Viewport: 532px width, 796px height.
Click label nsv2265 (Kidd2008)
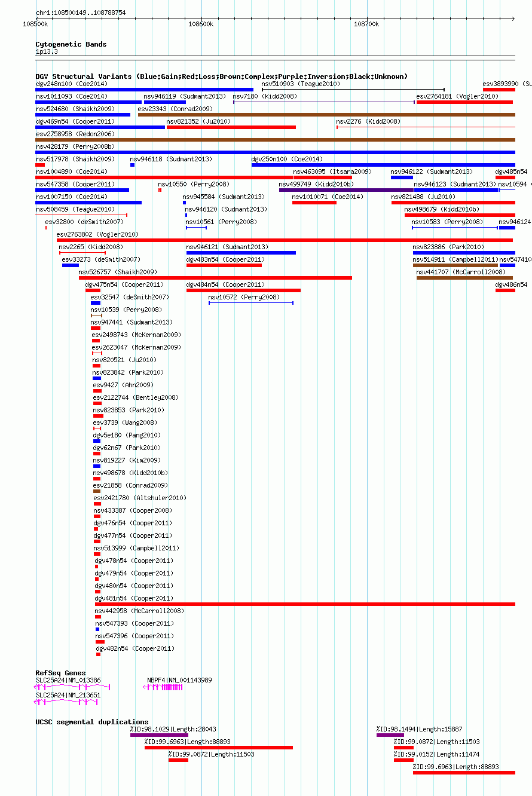(x=91, y=247)
